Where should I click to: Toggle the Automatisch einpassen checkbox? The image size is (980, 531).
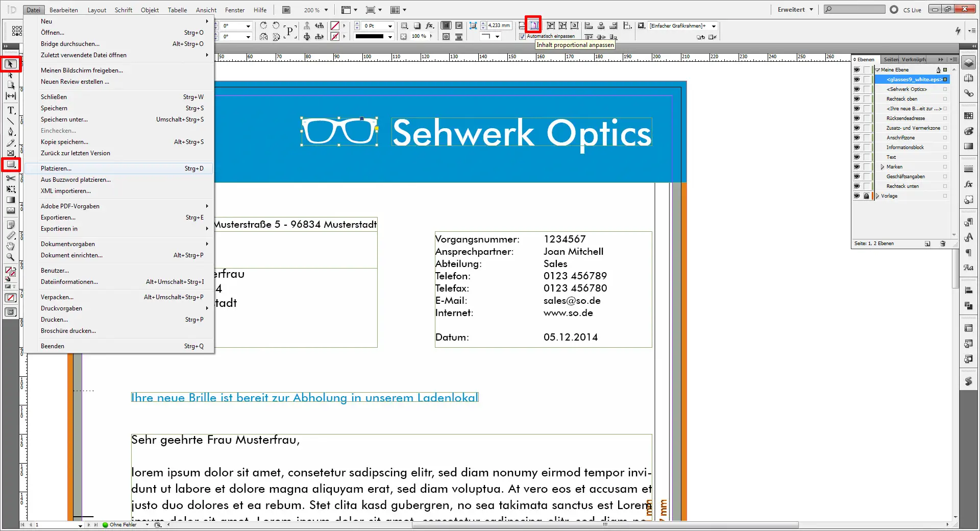click(x=522, y=36)
